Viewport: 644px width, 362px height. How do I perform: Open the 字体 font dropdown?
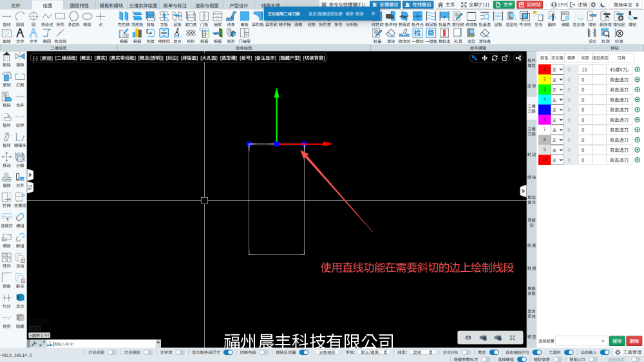(x=374, y=352)
